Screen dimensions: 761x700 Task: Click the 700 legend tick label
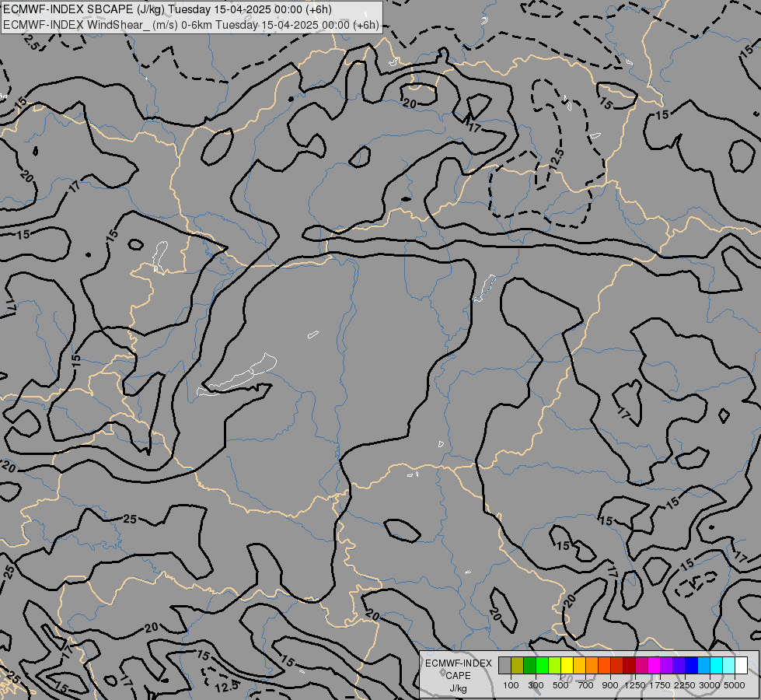coord(586,685)
